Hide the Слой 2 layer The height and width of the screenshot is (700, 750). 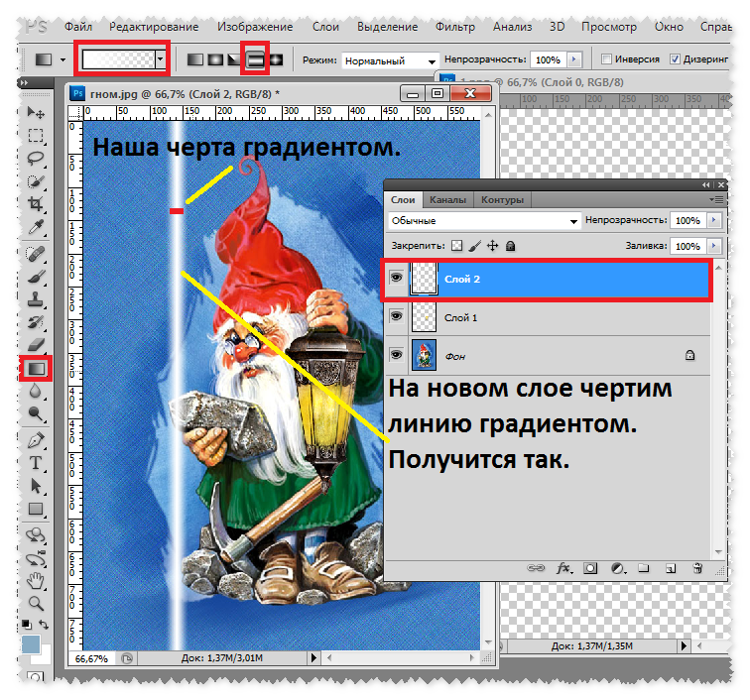click(x=396, y=278)
